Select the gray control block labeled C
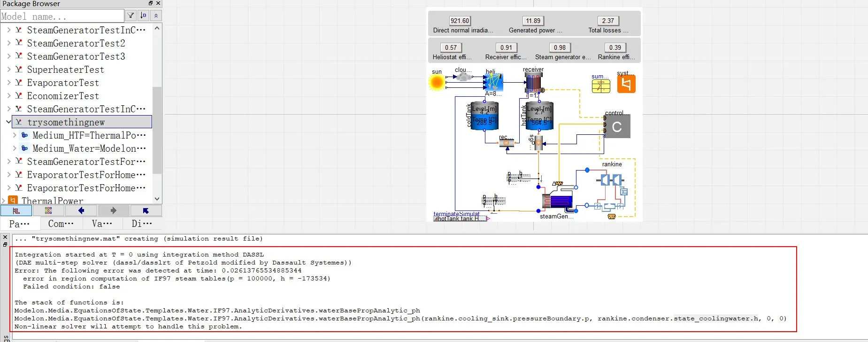 617,127
